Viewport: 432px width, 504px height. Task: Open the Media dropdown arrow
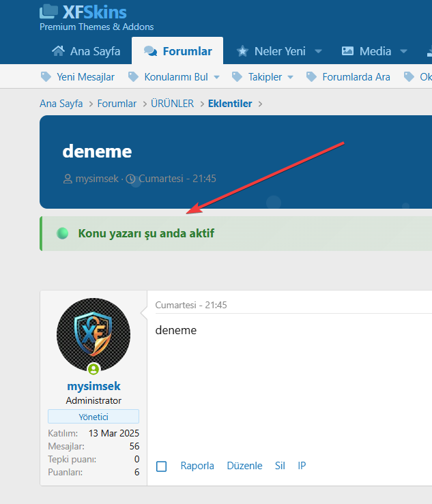[x=403, y=51]
